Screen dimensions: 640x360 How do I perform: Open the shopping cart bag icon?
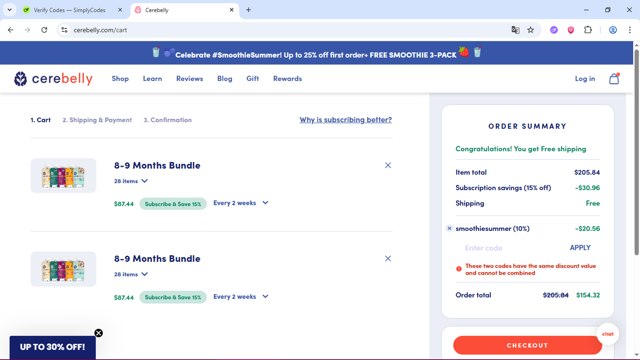[x=614, y=78]
